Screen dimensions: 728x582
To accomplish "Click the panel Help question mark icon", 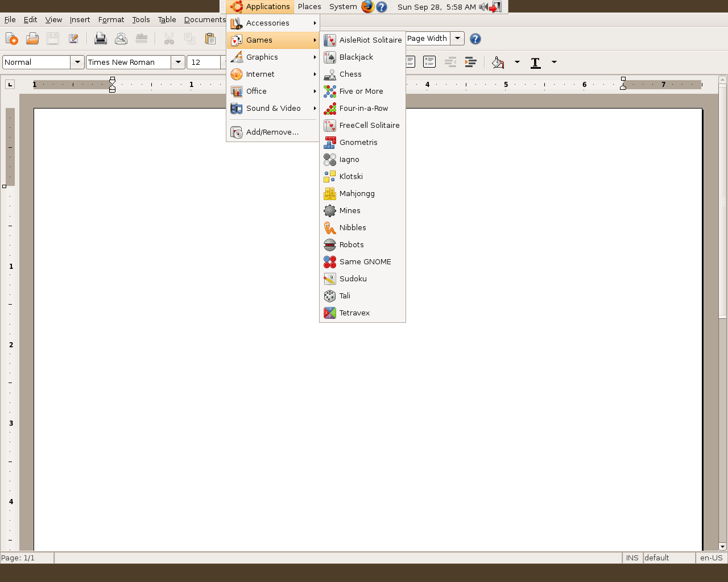I will pos(382,7).
